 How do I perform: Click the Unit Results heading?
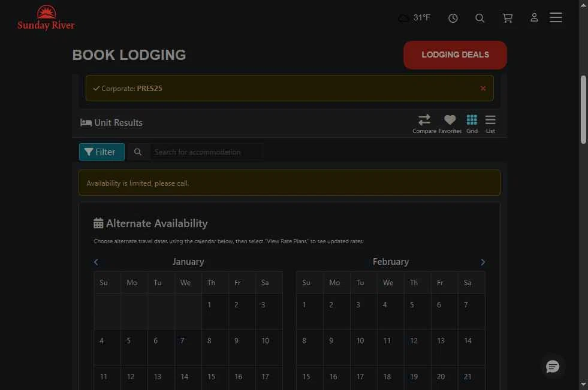coord(111,122)
